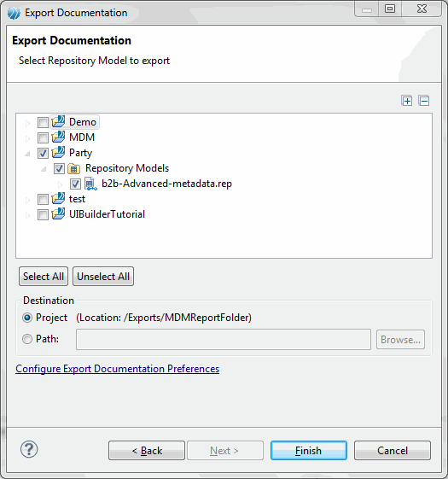This screenshot has width=448, height=479.
Task: Close the dialog with the X button
Action: coord(422,9)
